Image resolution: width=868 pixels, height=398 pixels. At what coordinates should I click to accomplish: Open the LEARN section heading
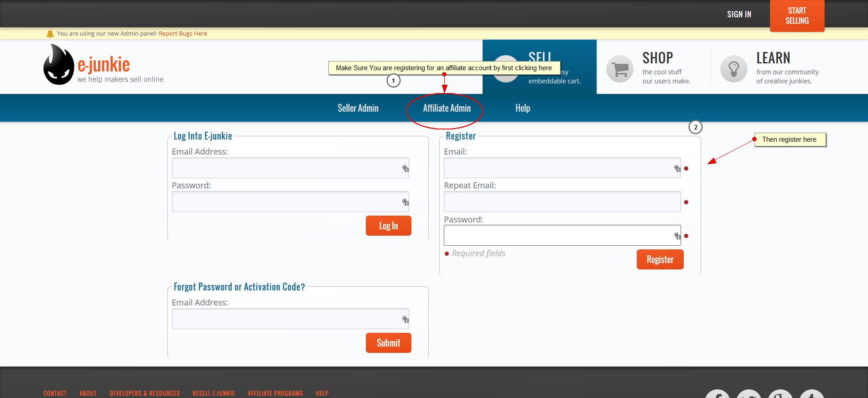773,58
